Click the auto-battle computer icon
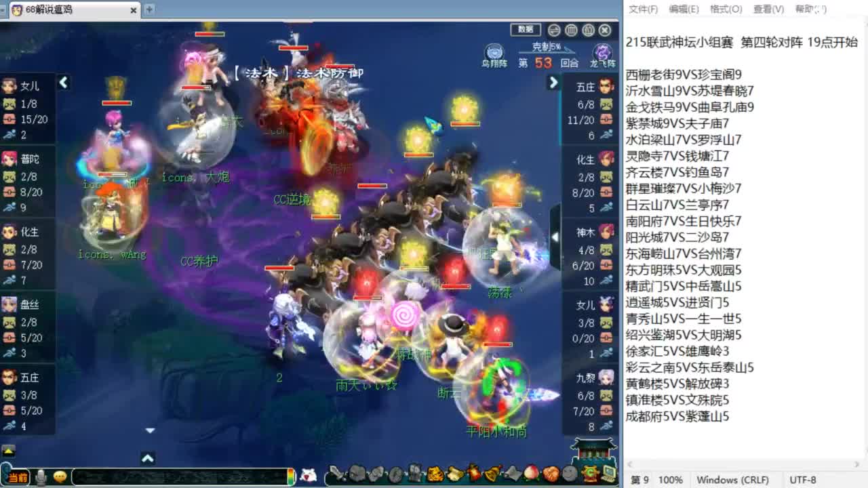This screenshot has width=868, height=488. pyautogui.click(x=607, y=474)
